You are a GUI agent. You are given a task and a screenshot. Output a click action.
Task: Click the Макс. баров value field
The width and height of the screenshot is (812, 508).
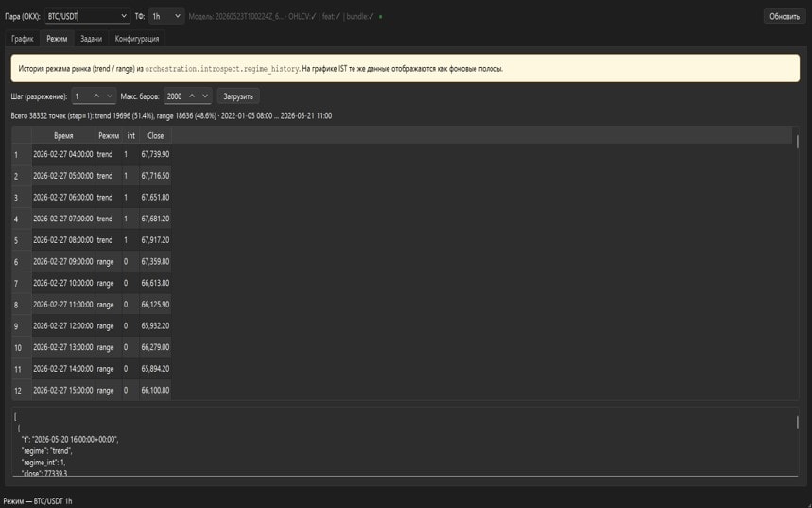tap(175, 96)
